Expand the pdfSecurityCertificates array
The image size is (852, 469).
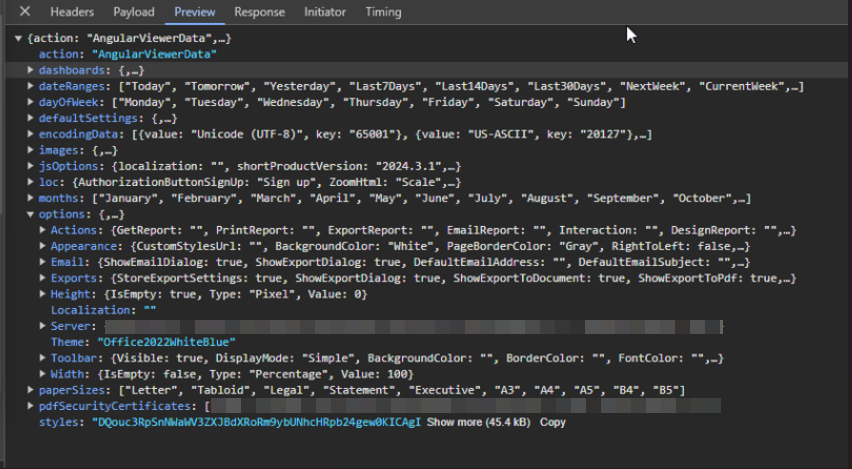coord(30,406)
